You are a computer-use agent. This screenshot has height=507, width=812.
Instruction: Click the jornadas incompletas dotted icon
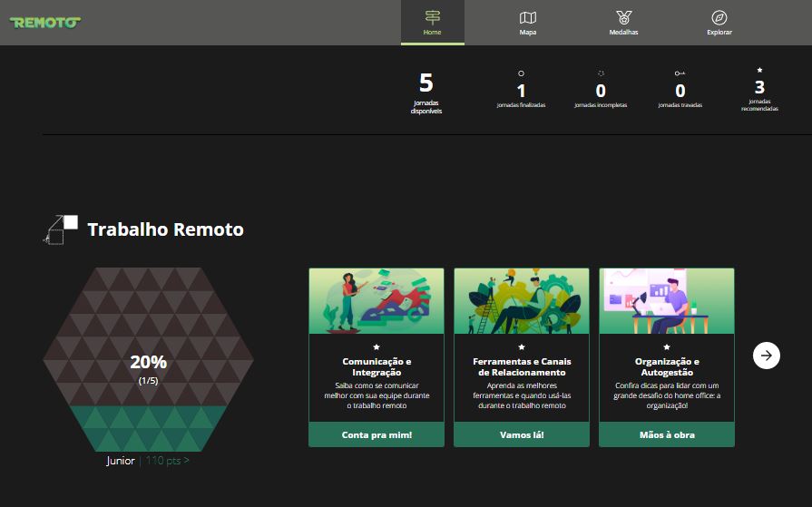pyautogui.click(x=601, y=73)
